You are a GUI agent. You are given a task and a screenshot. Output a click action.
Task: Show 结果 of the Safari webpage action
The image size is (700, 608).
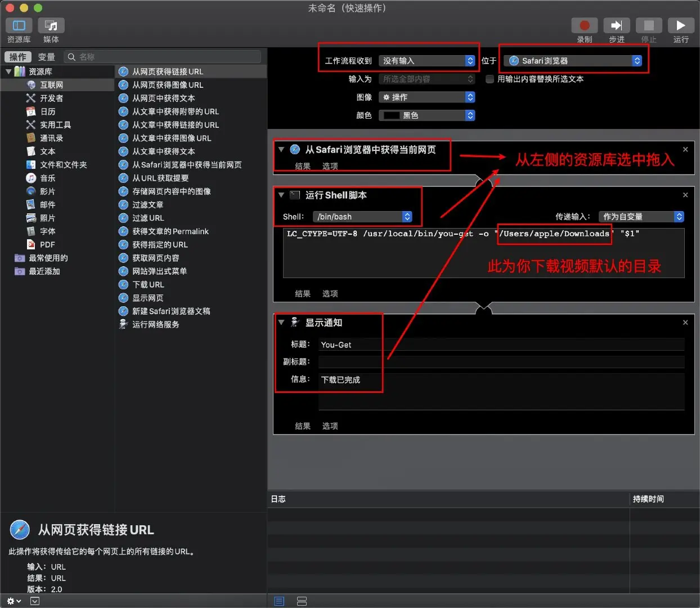pyautogui.click(x=303, y=166)
